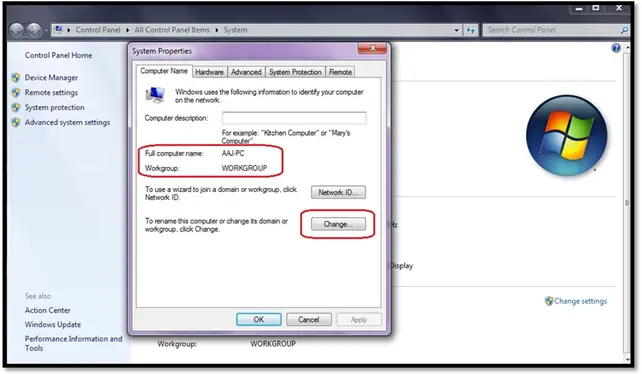The height and width of the screenshot is (374, 642).
Task: Click the back navigation arrow button
Action: coord(16,30)
